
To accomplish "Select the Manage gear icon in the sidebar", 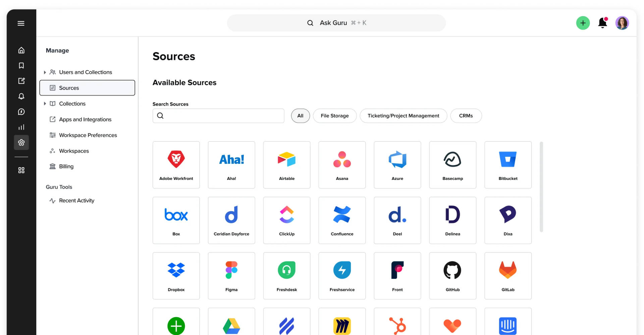I will [x=21, y=142].
